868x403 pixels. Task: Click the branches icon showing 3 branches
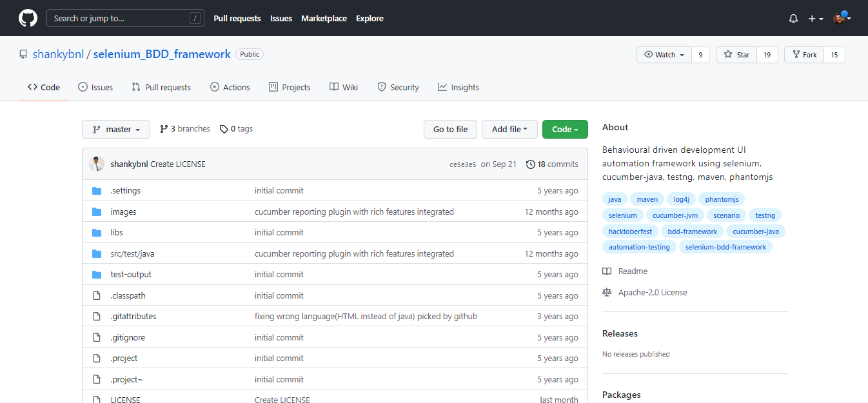click(164, 129)
